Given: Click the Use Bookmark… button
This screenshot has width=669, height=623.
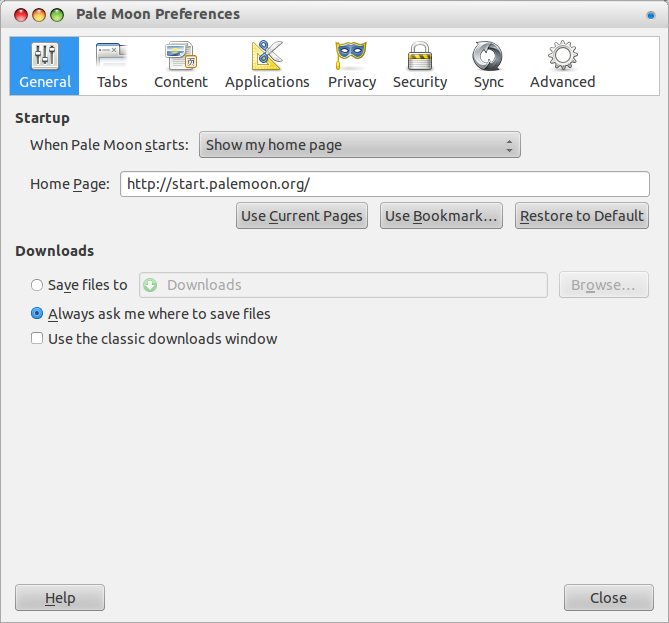Looking at the screenshot, I should tap(441, 215).
